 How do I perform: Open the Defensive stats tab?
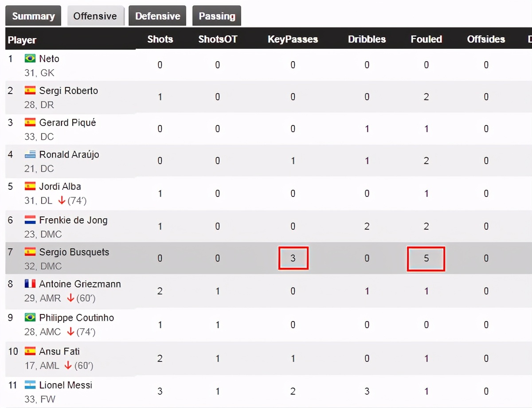(157, 16)
